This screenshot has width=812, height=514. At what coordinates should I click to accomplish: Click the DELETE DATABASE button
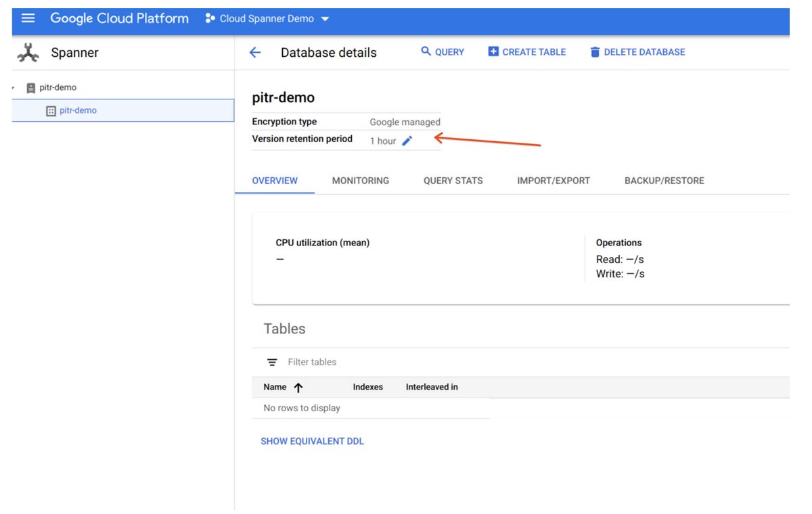coord(637,52)
